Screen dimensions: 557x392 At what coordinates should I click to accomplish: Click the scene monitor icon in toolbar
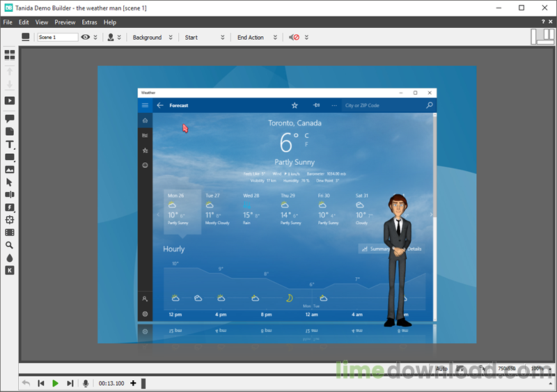tap(26, 37)
